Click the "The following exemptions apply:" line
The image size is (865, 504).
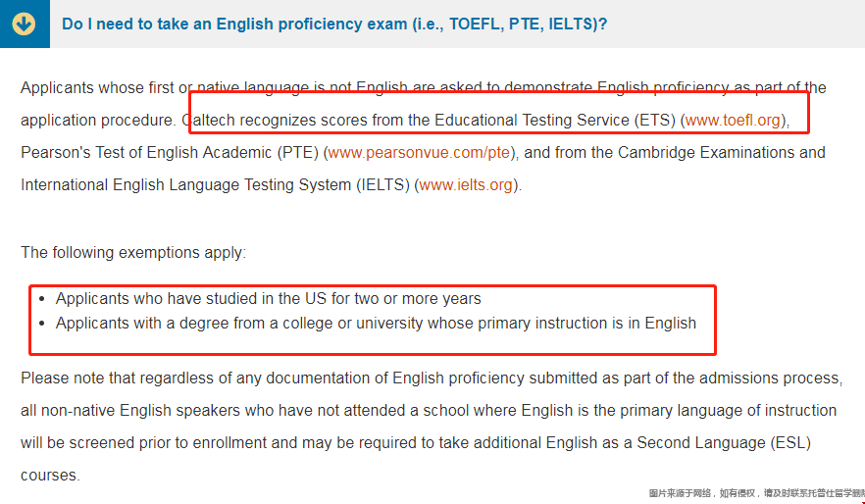click(133, 252)
